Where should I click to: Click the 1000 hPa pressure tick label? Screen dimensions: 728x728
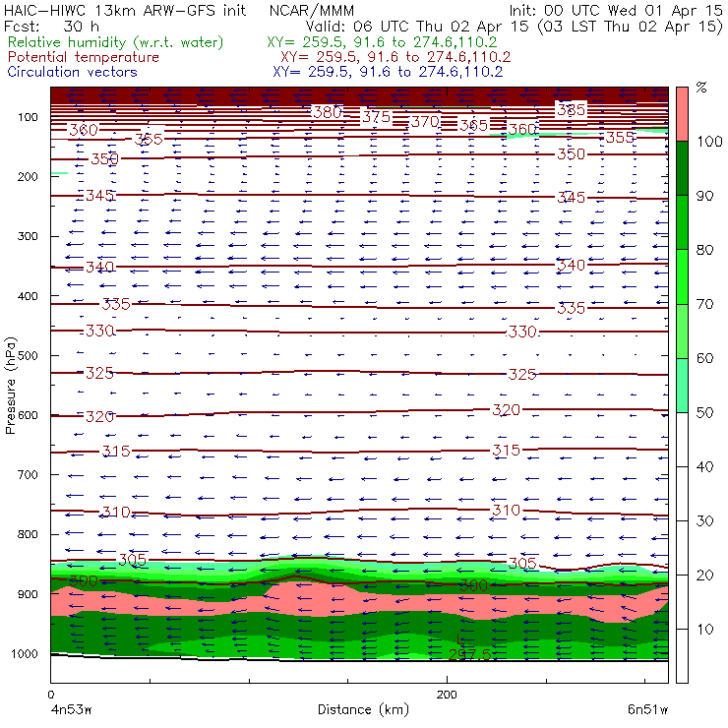(25, 653)
